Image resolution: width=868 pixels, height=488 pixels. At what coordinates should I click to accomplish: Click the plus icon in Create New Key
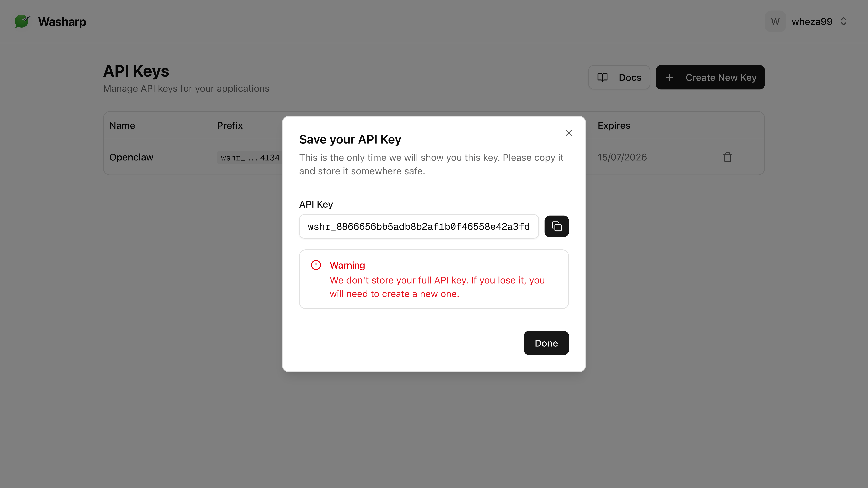tap(669, 77)
